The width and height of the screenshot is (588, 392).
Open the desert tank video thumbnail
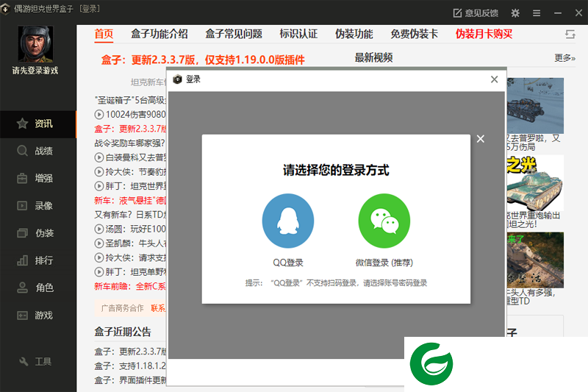[535, 260]
